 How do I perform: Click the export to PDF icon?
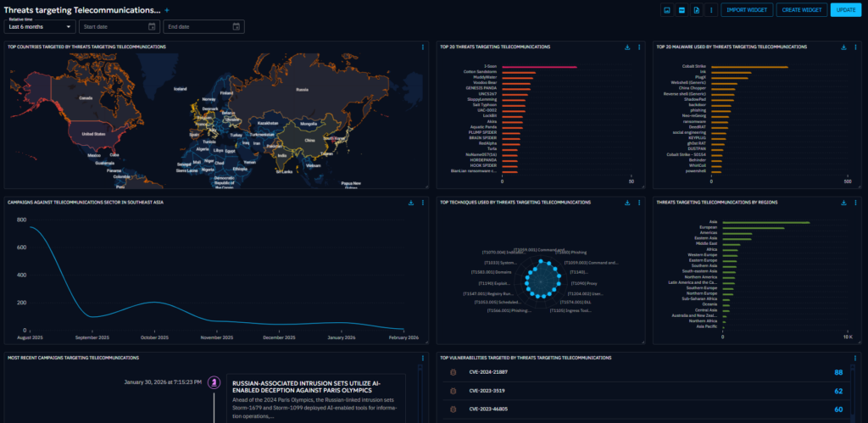pyautogui.click(x=682, y=10)
